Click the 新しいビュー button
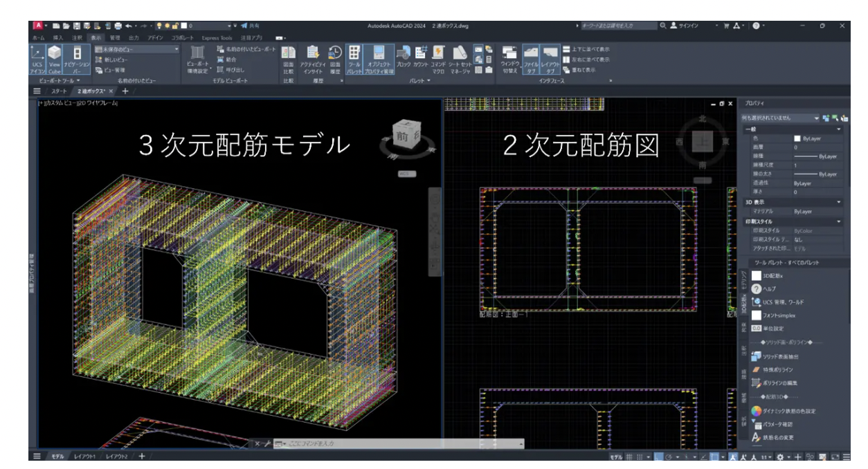 (x=111, y=59)
